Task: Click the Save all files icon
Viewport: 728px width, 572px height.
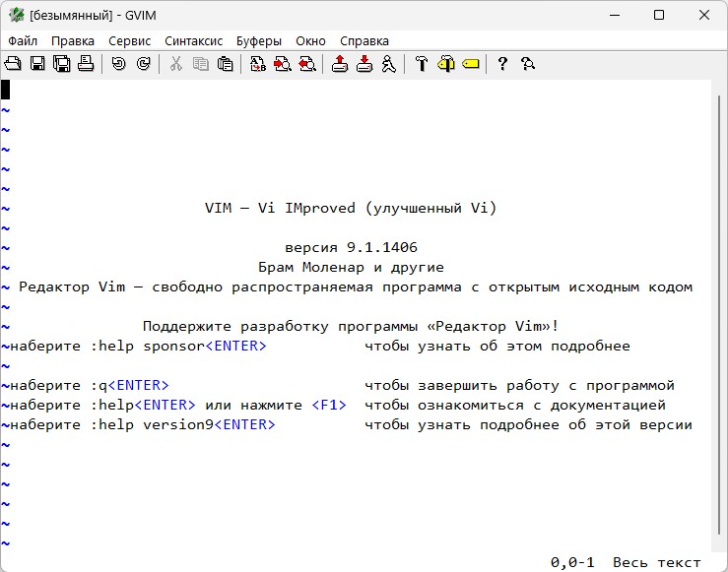Action: (x=62, y=64)
